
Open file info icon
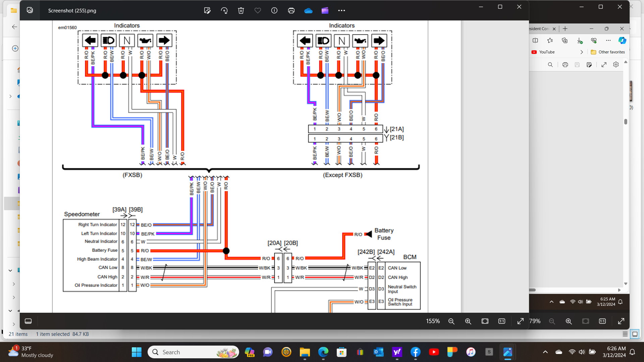click(274, 10)
